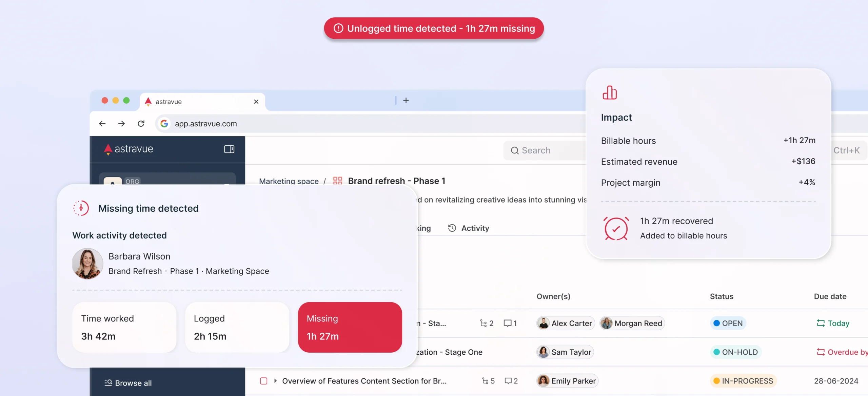
Task: Click the Missing time detected clock icon
Action: 81,208
